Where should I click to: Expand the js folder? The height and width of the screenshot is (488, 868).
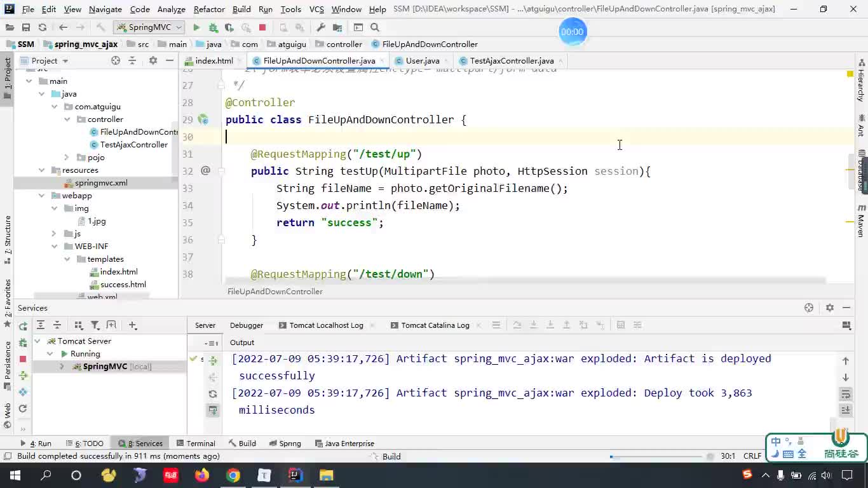[x=54, y=233]
